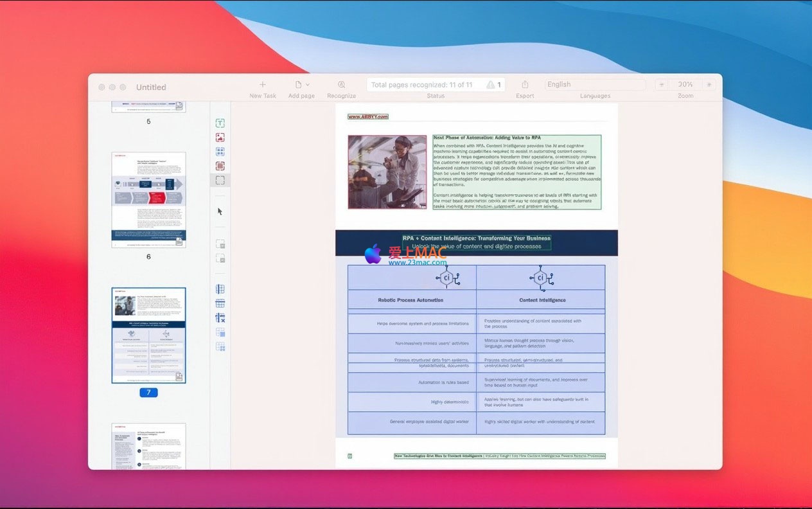Image resolution: width=812 pixels, height=509 pixels.
Task: Activate the Recognition area selection tool
Action: click(x=220, y=181)
